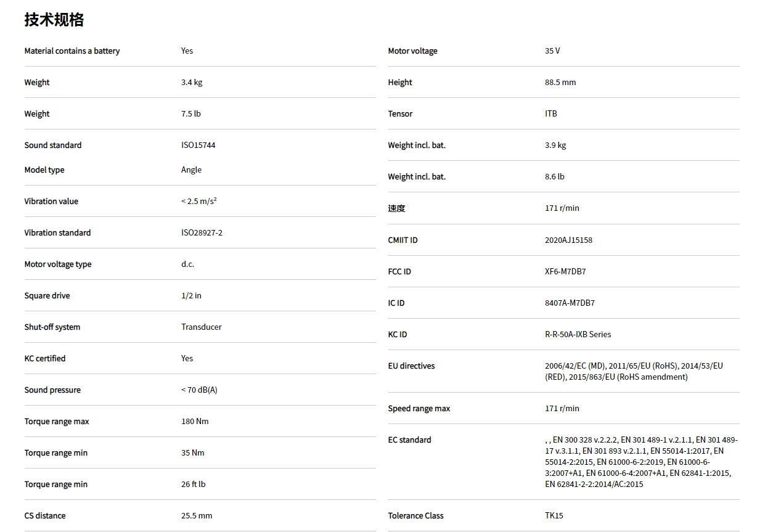Image resolution: width=781 pixels, height=532 pixels.
Task: Select the Tensor label
Action: pyautogui.click(x=400, y=114)
